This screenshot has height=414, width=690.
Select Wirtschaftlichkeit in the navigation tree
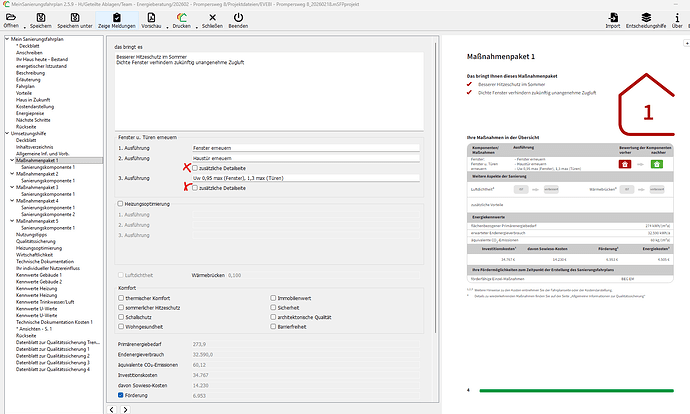(x=37, y=255)
